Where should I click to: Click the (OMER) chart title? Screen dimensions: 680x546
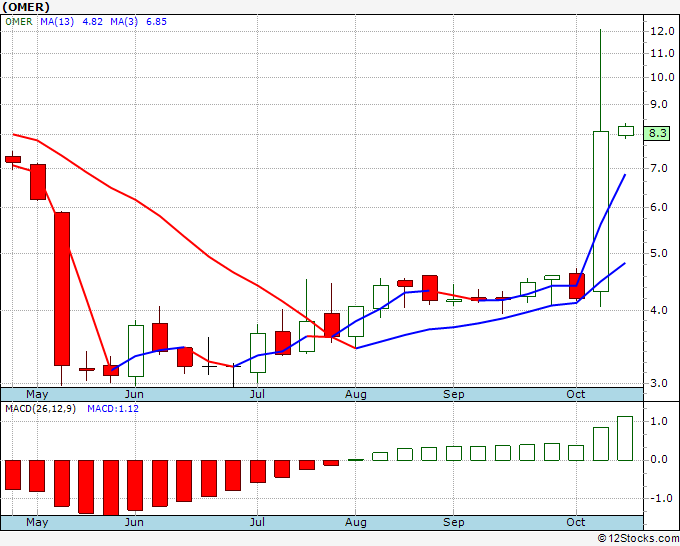(26, 7)
